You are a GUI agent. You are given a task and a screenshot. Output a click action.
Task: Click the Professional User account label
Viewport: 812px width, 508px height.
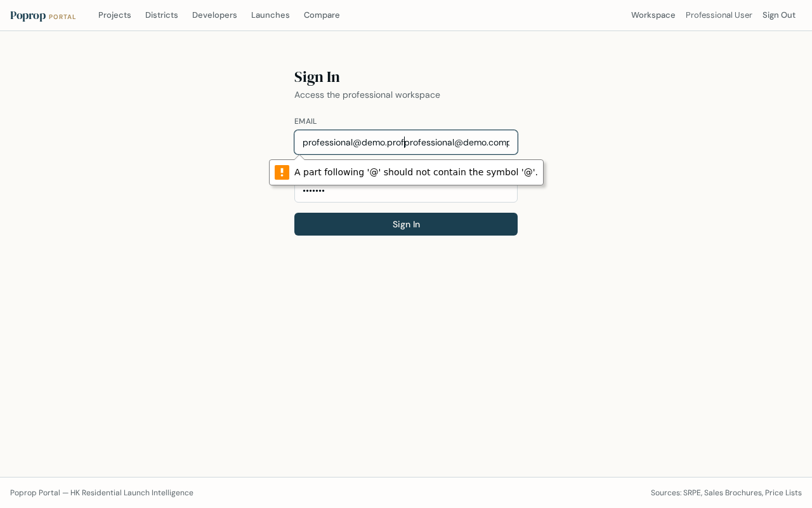pos(719,15)
